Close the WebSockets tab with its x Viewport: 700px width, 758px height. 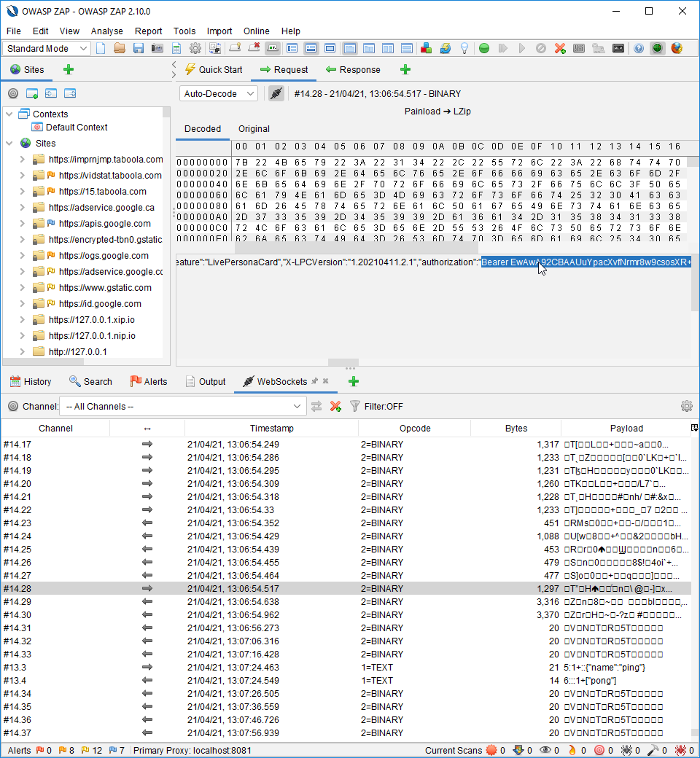[325, 381]
